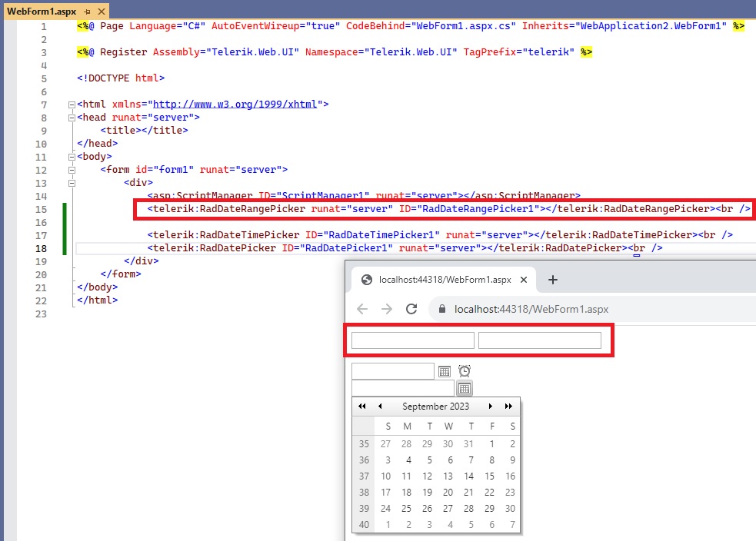Jump back several months with double-left arrow
Image resolution: width=756 pixels, height=541 pixels.
pyautogui.click(x=362, y=407)
